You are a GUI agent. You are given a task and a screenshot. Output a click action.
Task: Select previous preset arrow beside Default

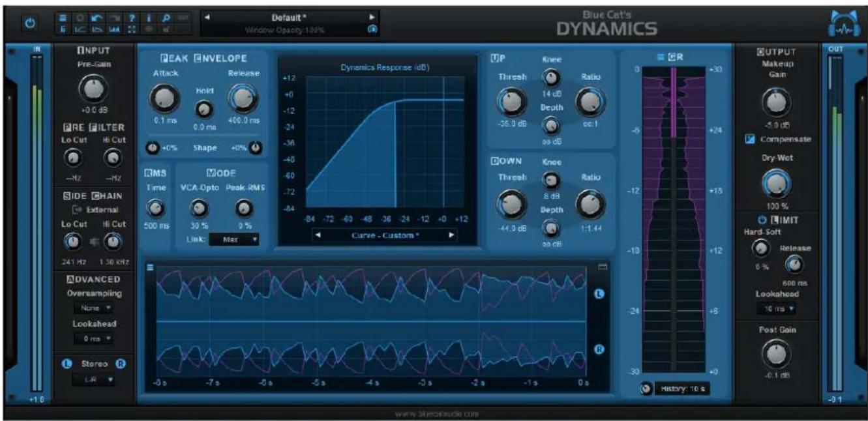tap(207, 18)
